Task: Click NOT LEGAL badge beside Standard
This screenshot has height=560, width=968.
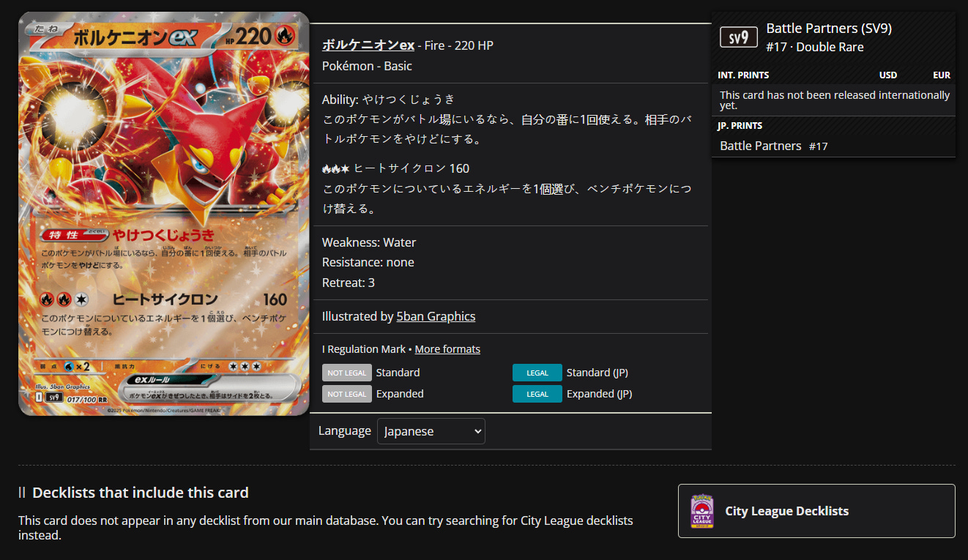Action: (347, 373)
